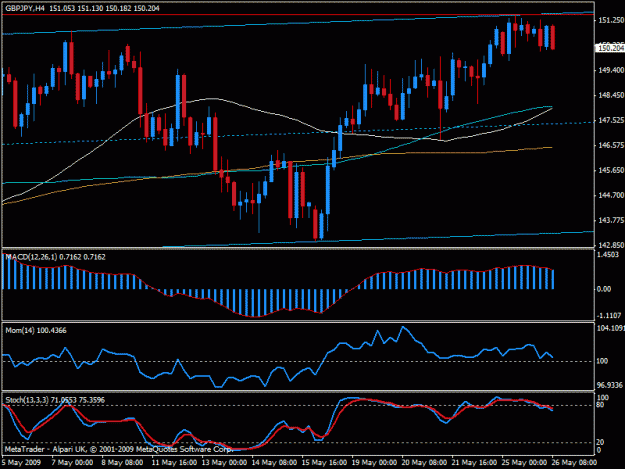This screenshot has height=469, width=625.
Task: Select the current price label 150.204
Action: (x=610, y=48)
